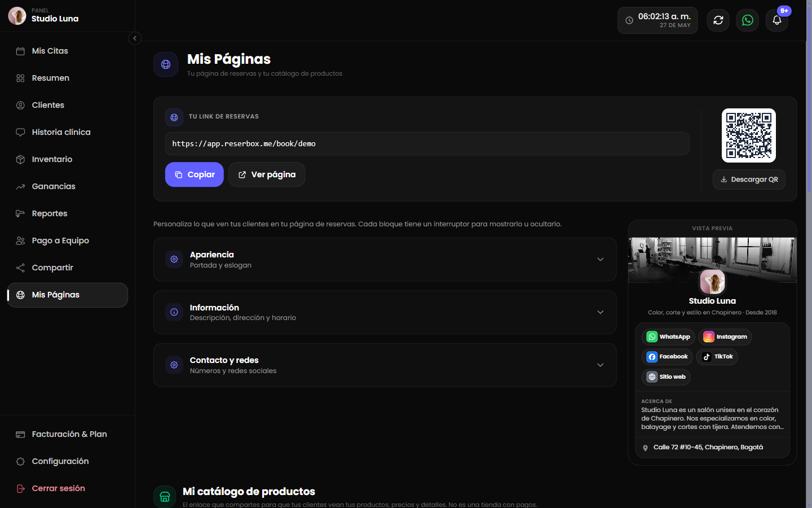Click the Ganancias trend icon
This screenshot has width=812, height=508.
(x=20, y=186)
